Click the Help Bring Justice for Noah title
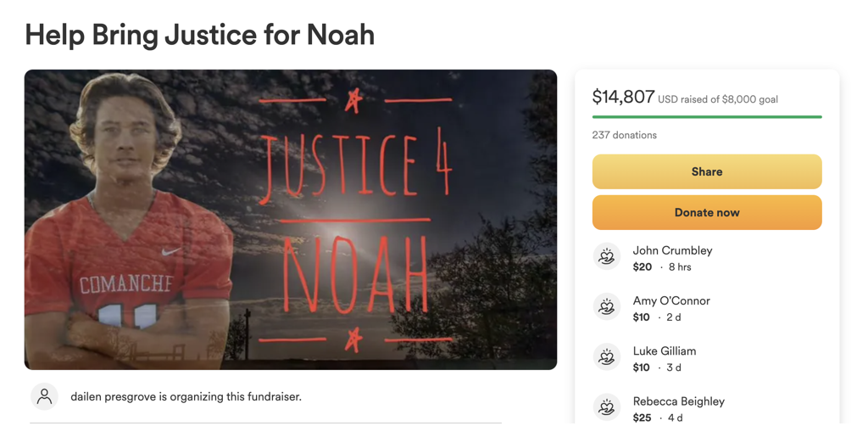Viewport: 868px width, 426px height. [x=200, y=34]
